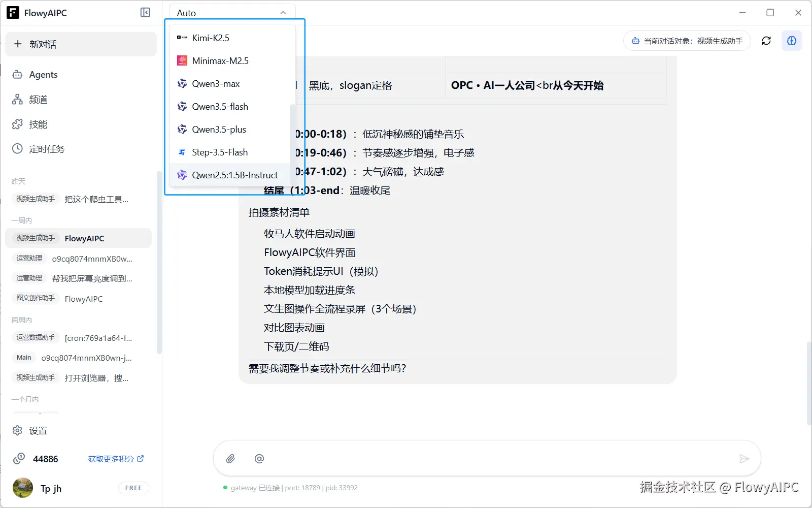Click the 拍摄素材清单 heading

pos(279,212)
